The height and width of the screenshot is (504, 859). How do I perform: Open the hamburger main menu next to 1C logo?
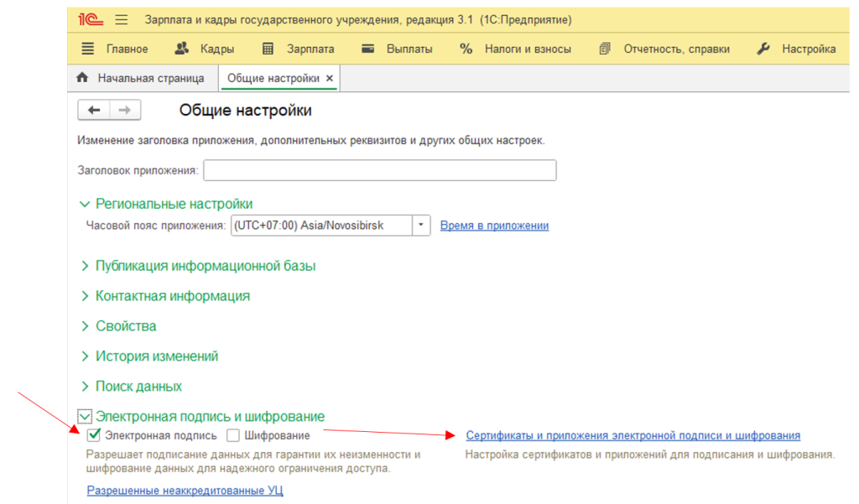(121, 20)
